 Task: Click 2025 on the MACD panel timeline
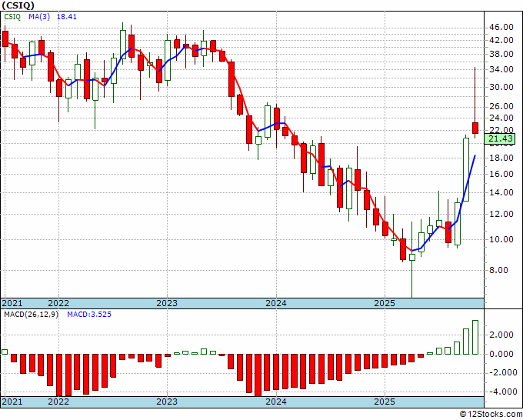(385, 402)
